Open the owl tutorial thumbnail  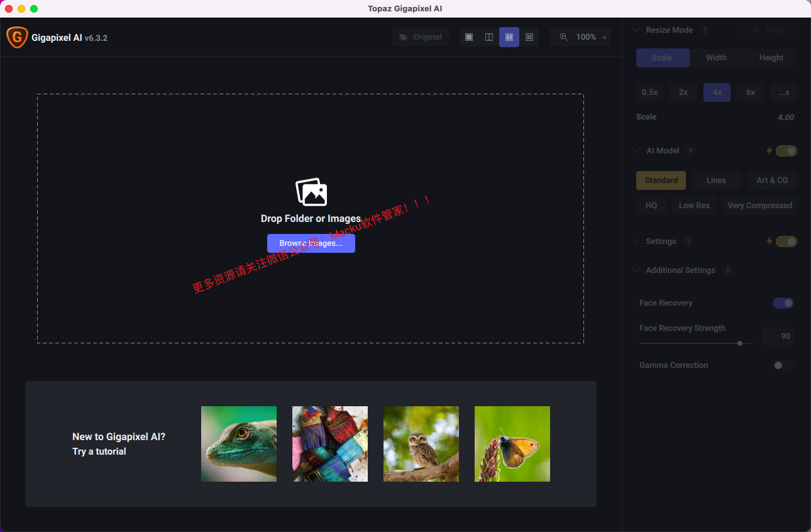[421, 444]
